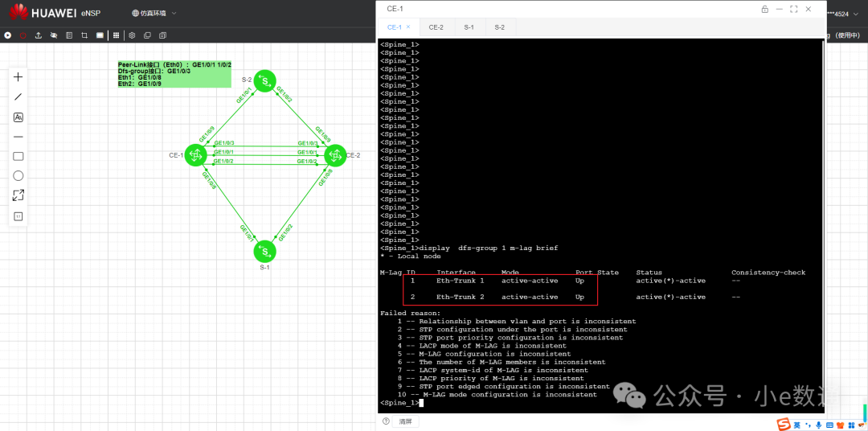
Task: Click the 清屏 clear screen button
Action: (405, 421)
